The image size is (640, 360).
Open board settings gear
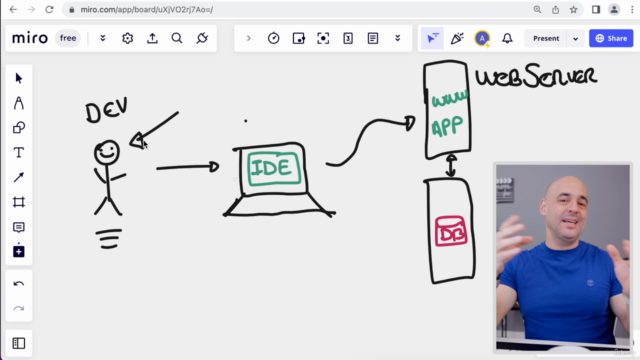point(127,38)
